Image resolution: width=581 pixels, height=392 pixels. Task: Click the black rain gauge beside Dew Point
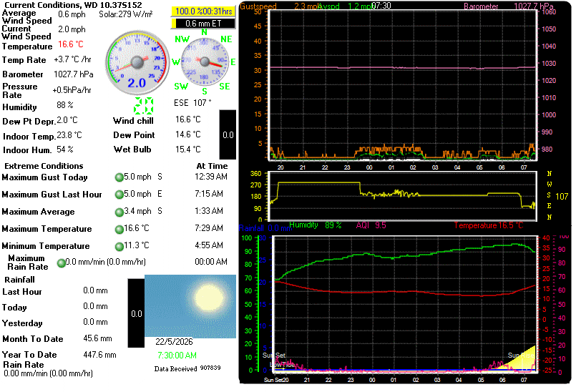coord(228,134)
